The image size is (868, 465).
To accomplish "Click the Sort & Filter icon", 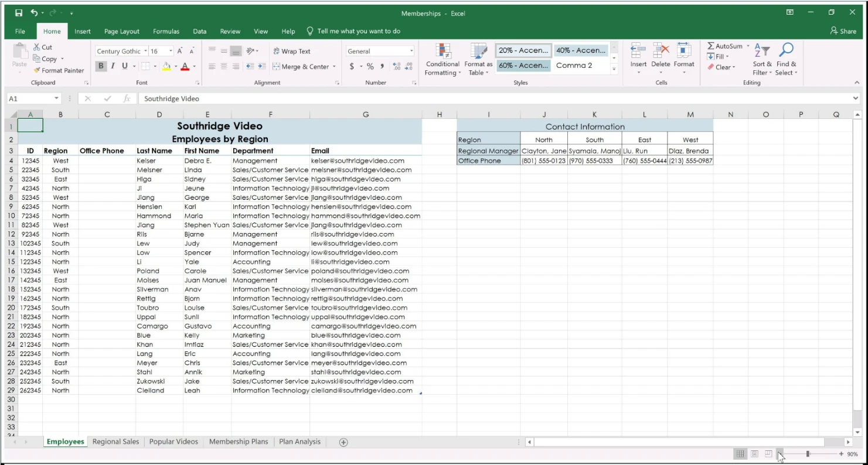I will pyautogui.click(x=762, y=51).
